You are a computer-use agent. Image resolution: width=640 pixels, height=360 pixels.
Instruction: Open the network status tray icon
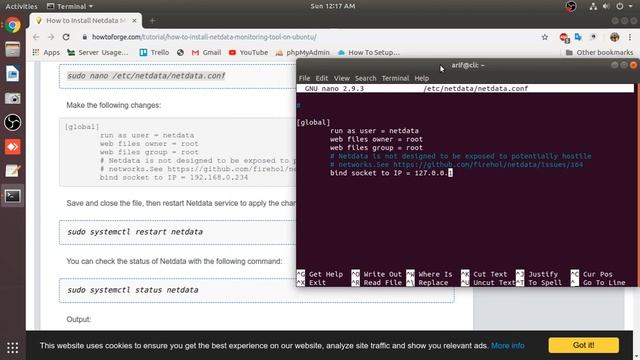click(593, 6)
